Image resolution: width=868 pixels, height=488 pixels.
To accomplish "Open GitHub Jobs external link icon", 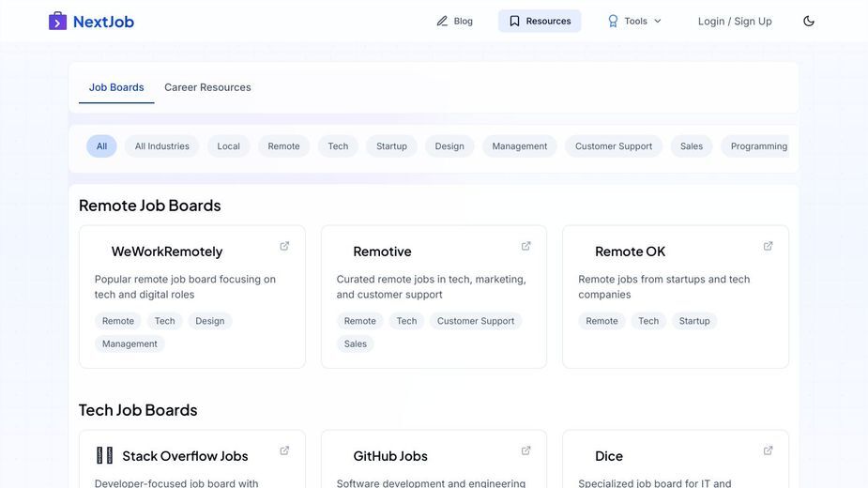I will point(525,450).
